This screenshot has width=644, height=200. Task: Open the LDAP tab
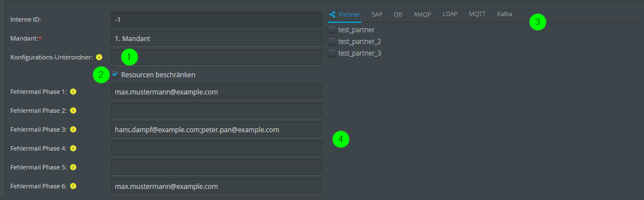coord(450,14)
